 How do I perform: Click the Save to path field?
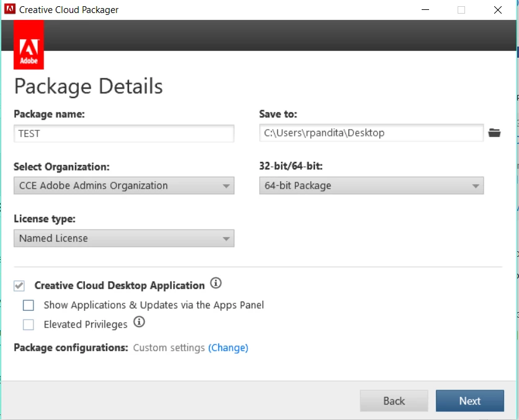point(371,133)
